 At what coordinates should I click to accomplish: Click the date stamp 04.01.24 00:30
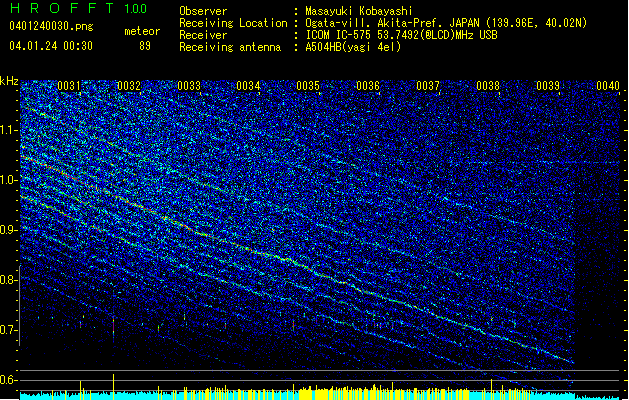point(51,46)
